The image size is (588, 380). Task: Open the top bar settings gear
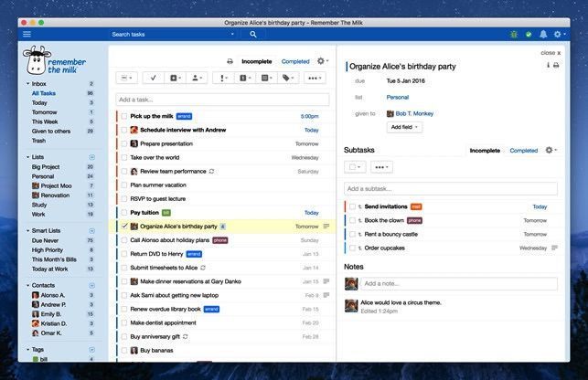557,34
